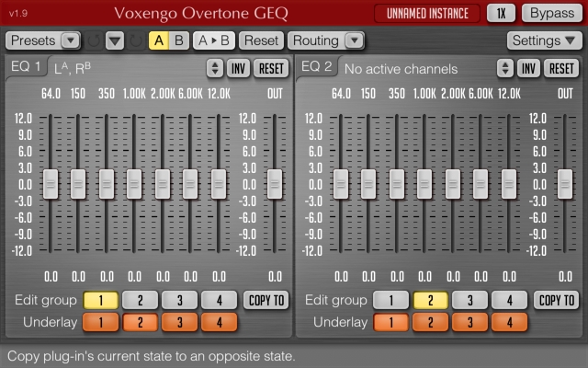588x368 pixels.
Task: Select EQ 1 edit group 4
Action: point(220,300)
